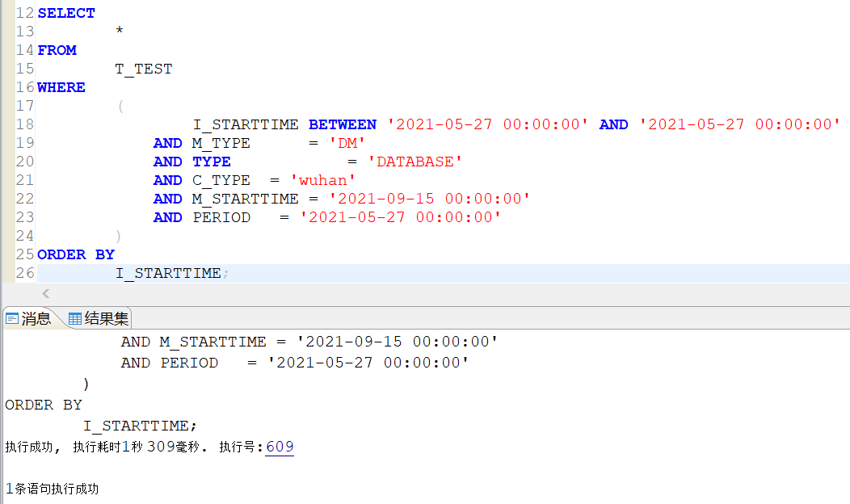This screenshot has height=504, width=850.
Task: Click the 'DM' string value
Action: (347, 143)
